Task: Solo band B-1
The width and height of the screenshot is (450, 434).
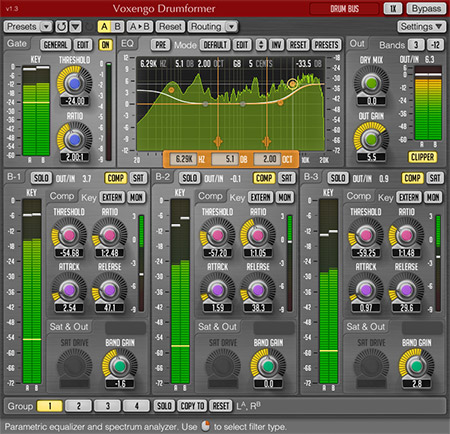Action: tap(41, 178)
